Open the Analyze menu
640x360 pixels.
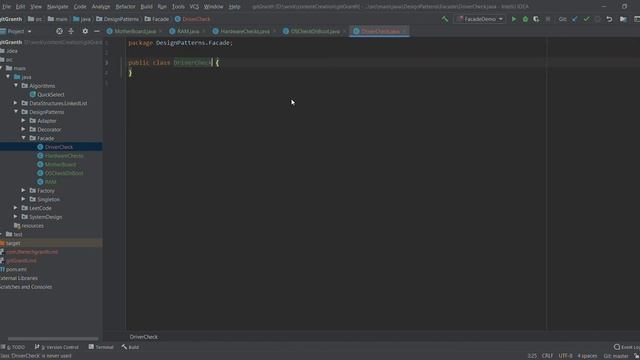101,7
